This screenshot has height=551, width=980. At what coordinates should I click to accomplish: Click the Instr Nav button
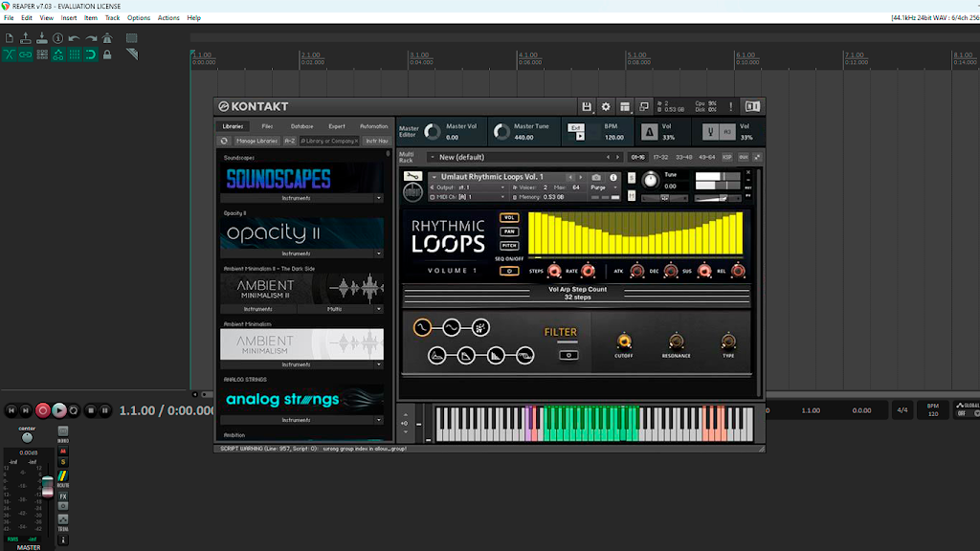(x=377, y=142)
